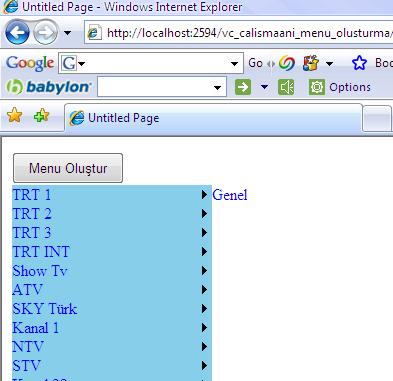Viewport: 393px width, 381px height.
Task: Open the recent pages dropdown arrow
Action: [67, 33]
